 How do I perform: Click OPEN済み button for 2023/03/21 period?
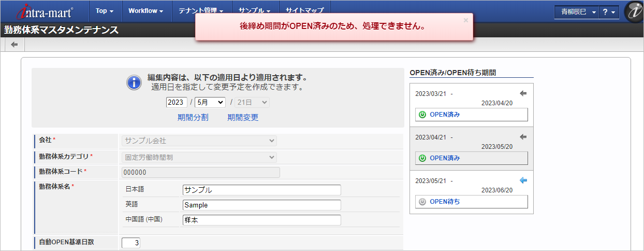[472, 115]
